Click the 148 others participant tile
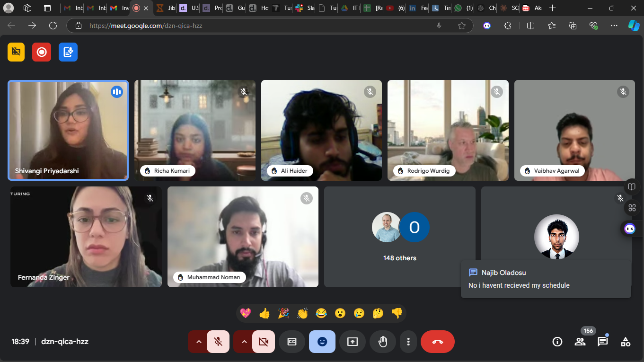 [400, 237]
